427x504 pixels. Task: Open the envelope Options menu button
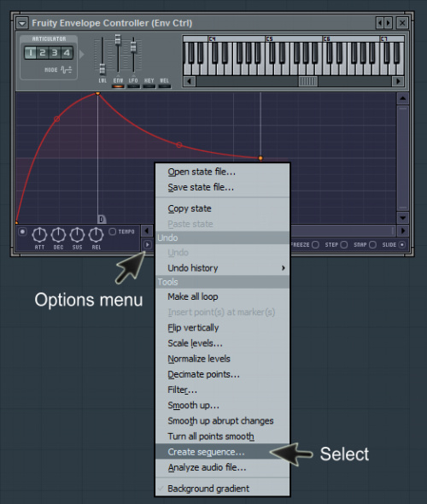[x=148, y=245]
